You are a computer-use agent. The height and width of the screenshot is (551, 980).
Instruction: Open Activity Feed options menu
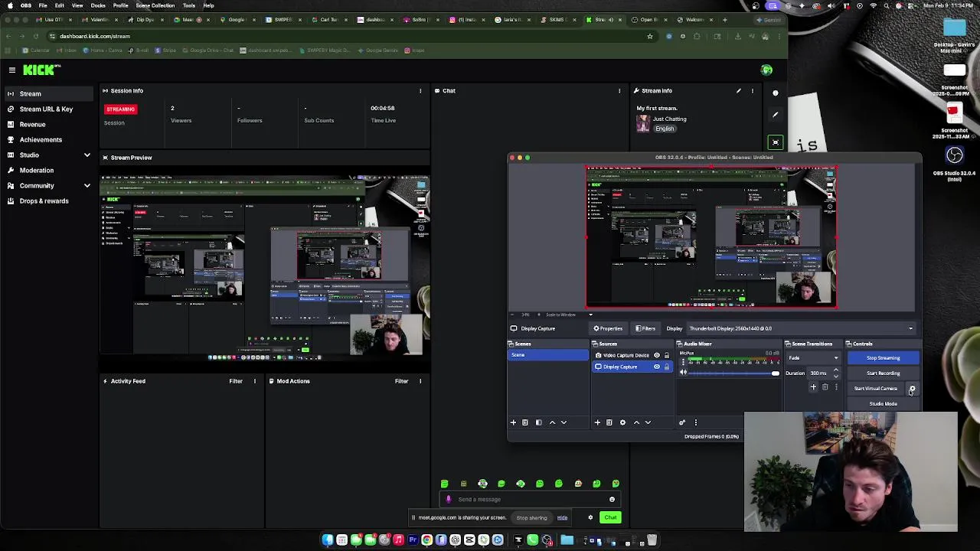point(255,381)
